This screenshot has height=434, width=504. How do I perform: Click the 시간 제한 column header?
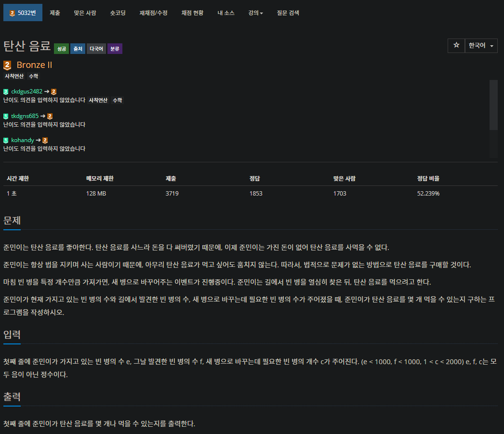[18, 179]
